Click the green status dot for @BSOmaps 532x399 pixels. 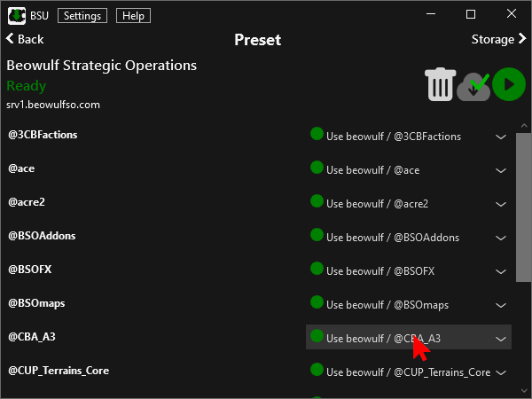317,302
